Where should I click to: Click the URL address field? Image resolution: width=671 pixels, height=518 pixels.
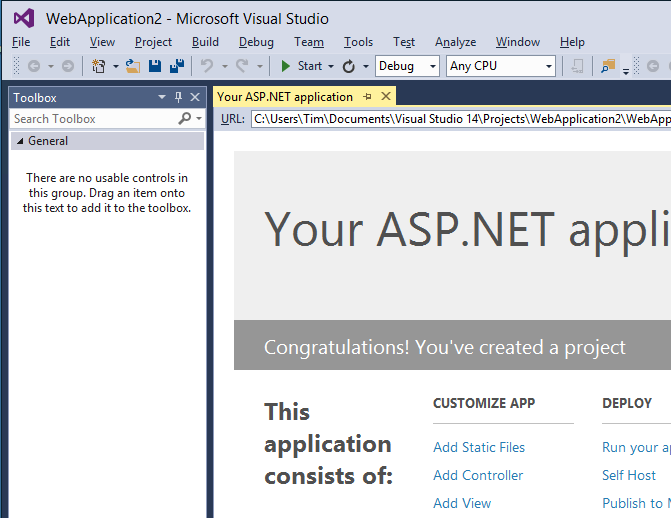pyautogui.click(x=461, y=119)
